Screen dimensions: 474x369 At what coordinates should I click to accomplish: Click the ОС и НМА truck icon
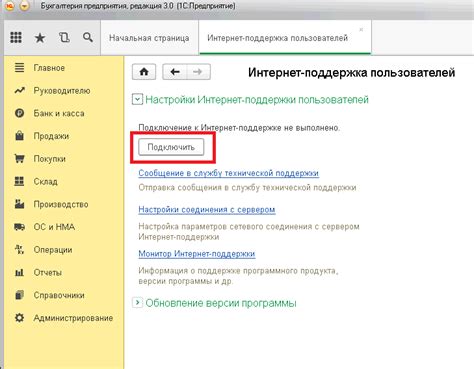click(x=20, y=227)
